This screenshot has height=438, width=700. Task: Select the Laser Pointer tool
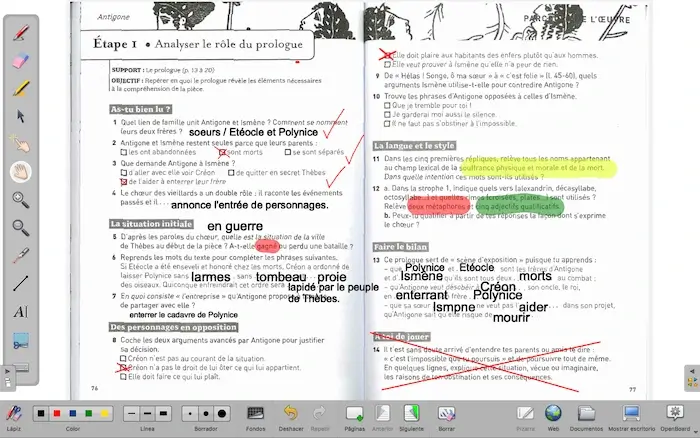[19, 256]
